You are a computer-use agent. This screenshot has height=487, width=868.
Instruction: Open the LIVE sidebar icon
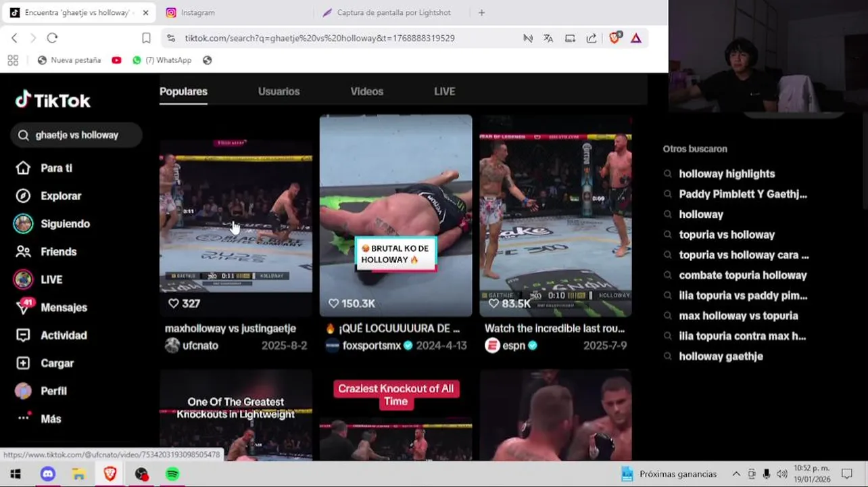pos(23,279)
